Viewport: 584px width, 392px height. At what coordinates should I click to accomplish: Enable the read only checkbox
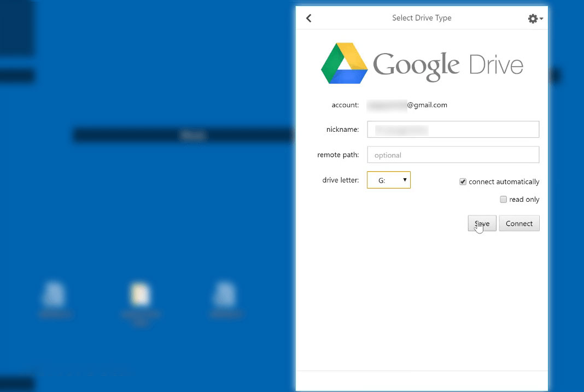click(503, 200)
